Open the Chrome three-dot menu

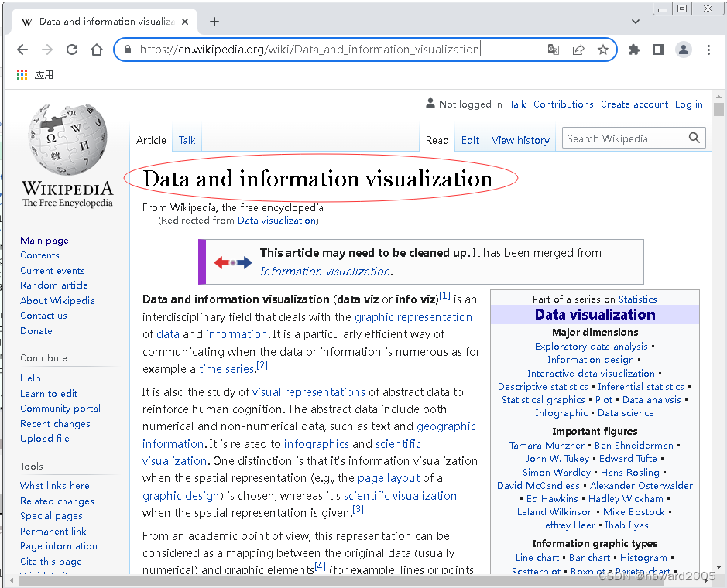pos(708,50)
